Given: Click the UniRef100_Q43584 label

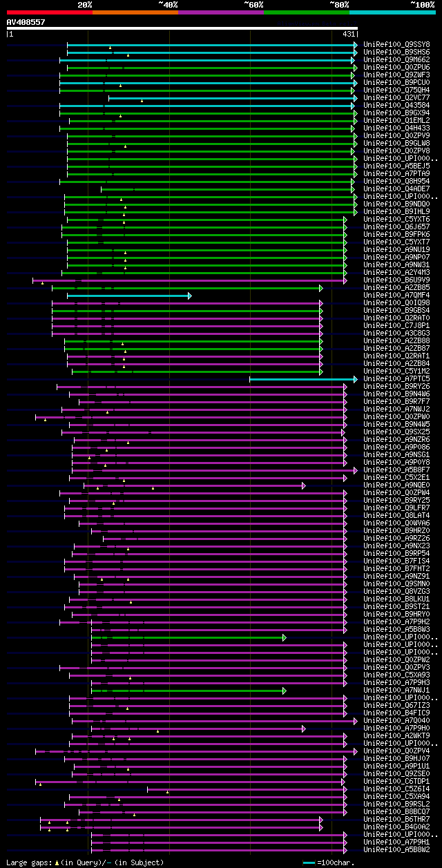Looking at the screenshot, I should [x=396, y=105].
